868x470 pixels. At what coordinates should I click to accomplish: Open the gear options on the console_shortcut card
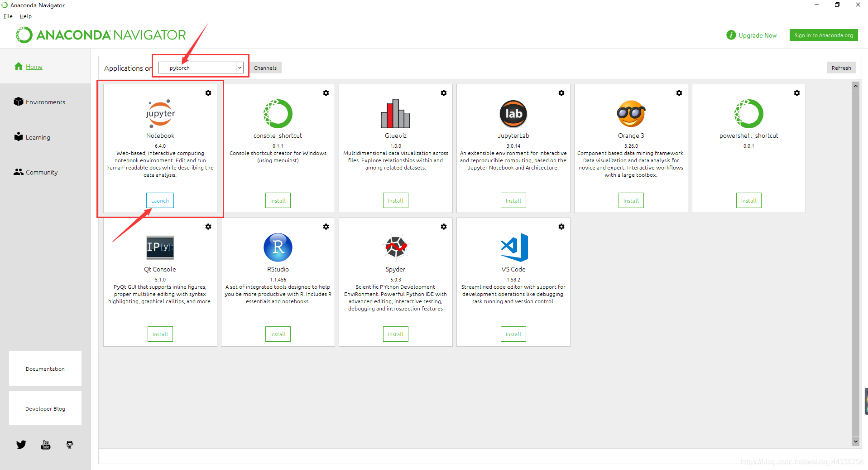pyautogui.click(x=326, y=93)
